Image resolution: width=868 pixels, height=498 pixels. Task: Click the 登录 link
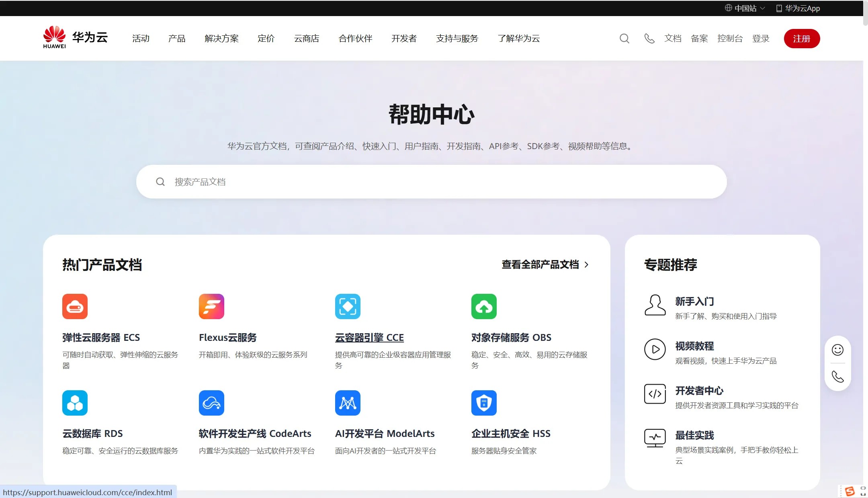[761, 39]
